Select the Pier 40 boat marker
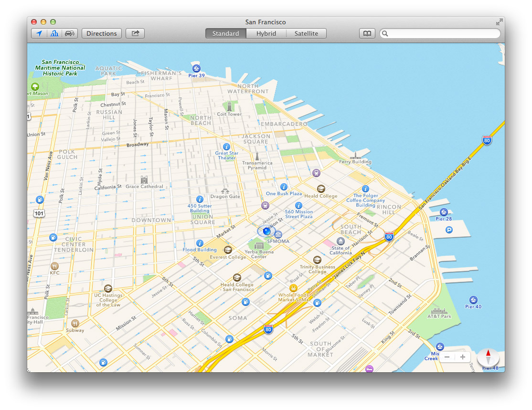Screen dimensions: 532x410 pyautogui.click(x=473, y=300)
